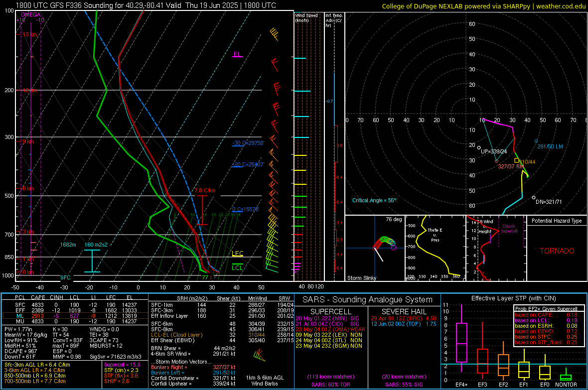Click the red TORNADO hazard text
The width and height of the screenshot is (588, 390).
coord(557,251)
